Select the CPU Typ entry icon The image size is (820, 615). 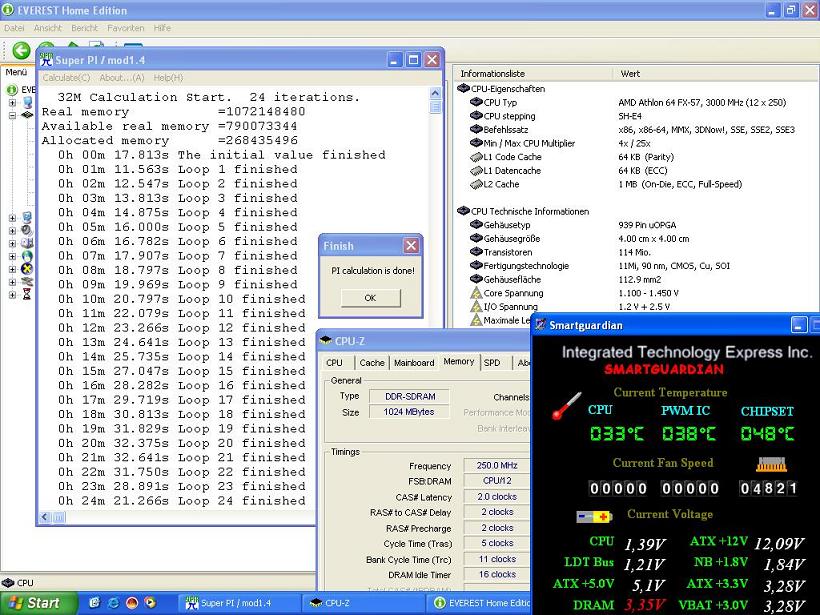tap(476, 102)
